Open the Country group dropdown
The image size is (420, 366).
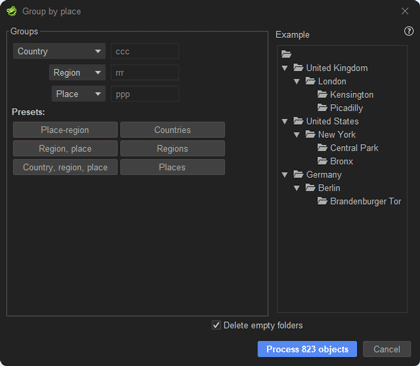click(x=59, y=51)
